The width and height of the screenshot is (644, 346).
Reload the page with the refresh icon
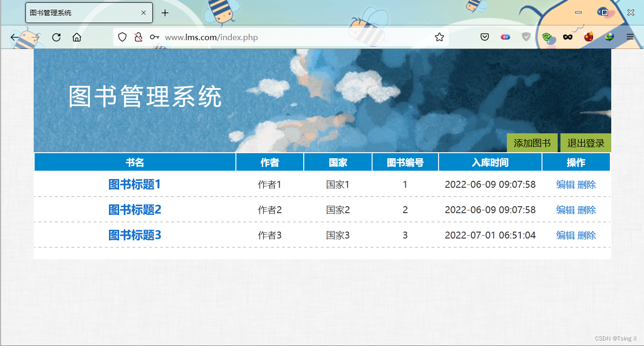(56, 37)
